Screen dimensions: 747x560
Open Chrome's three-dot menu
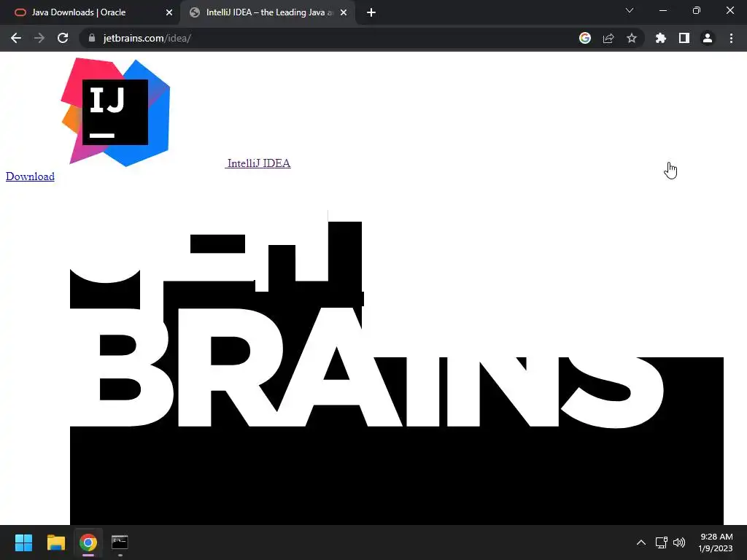(731, 38)
